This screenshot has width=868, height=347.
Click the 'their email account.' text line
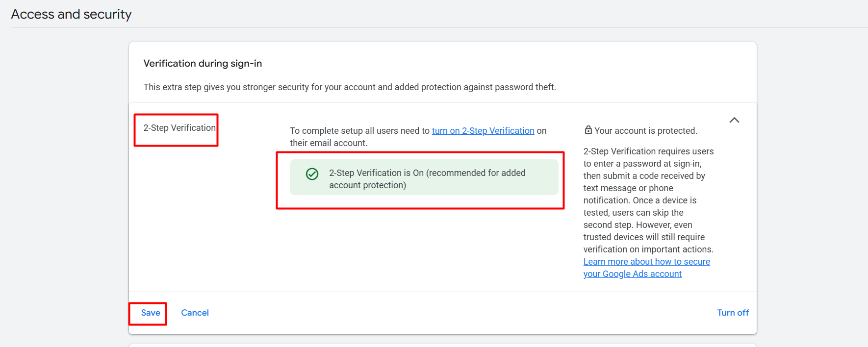pos(328,143)
